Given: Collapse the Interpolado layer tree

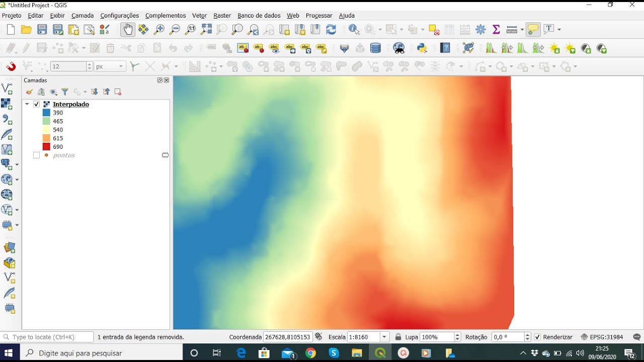Looking at the screenshot, I should click(x=27, y=105).
